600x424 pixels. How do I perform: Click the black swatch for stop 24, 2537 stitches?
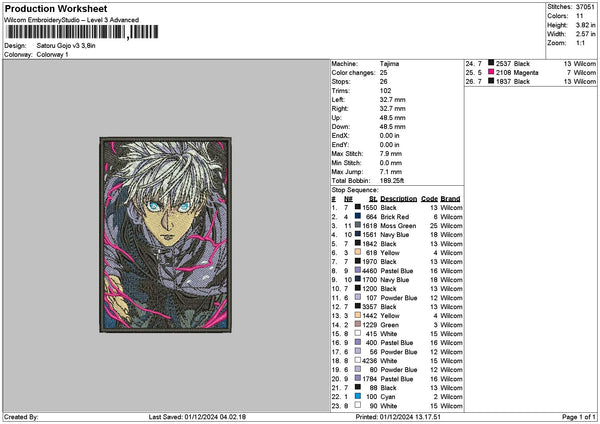point(491,63)
